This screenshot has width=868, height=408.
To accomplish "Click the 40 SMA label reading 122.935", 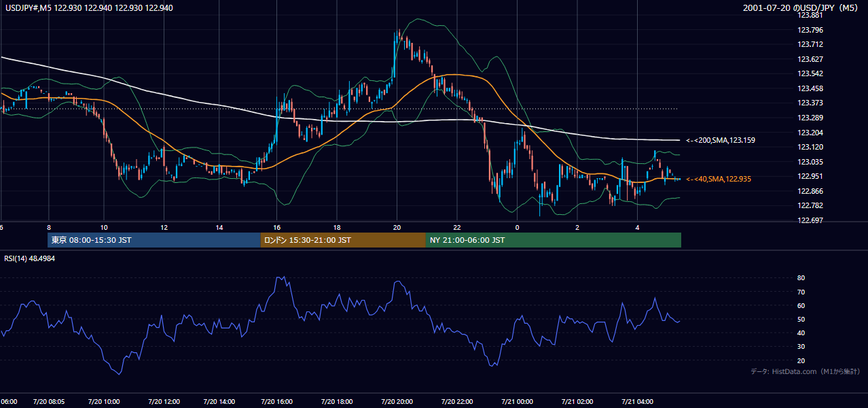I will point(720,179).
